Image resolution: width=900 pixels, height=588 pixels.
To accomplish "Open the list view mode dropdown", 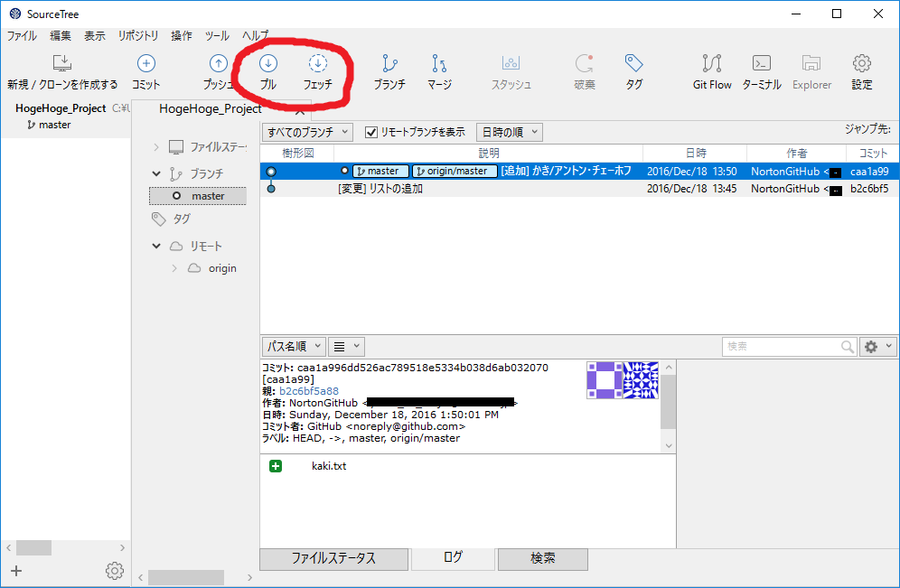I will click(x=346, y=347).
